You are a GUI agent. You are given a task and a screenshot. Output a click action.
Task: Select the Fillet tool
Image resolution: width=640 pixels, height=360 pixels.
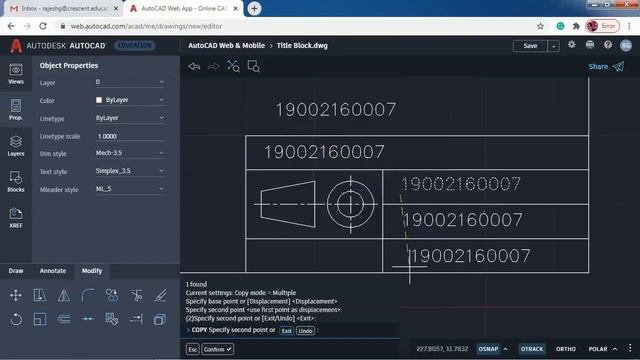88,295
